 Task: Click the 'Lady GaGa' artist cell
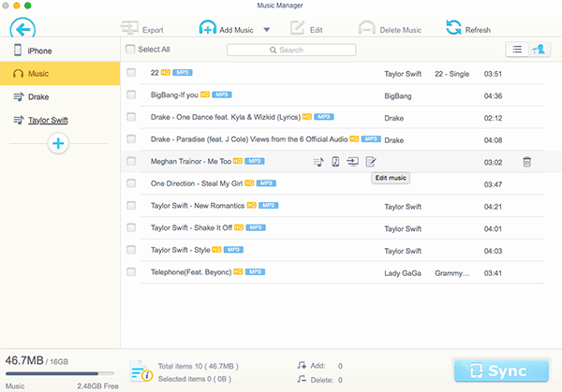click(x=403, y=273)
